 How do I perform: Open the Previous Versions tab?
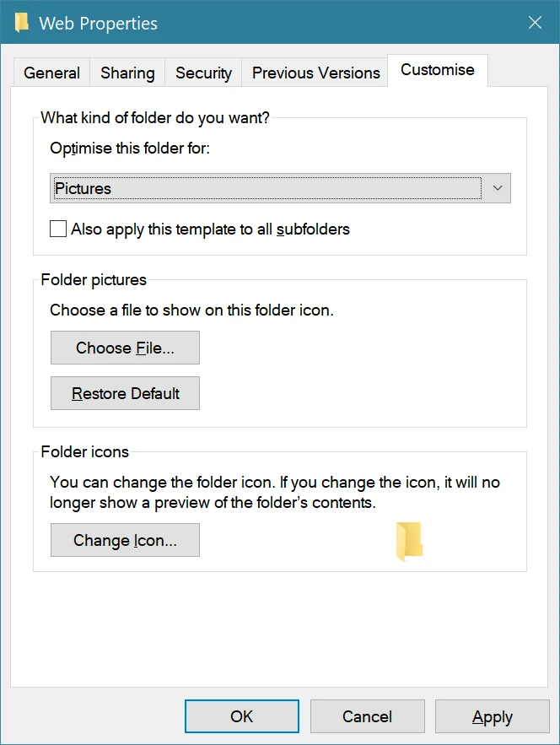coord(315,73)
